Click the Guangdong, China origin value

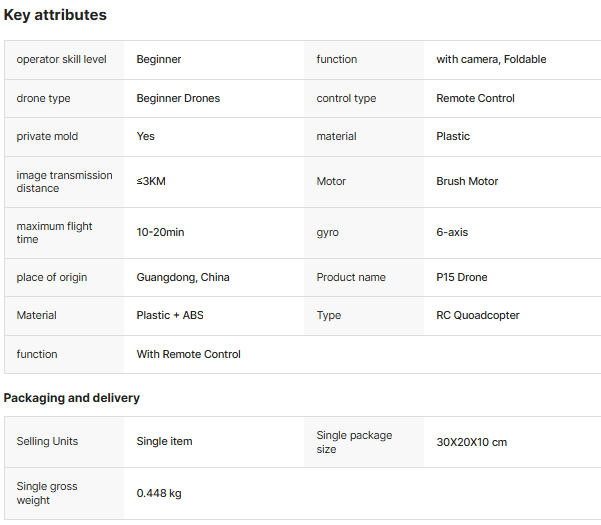point(183,277)
